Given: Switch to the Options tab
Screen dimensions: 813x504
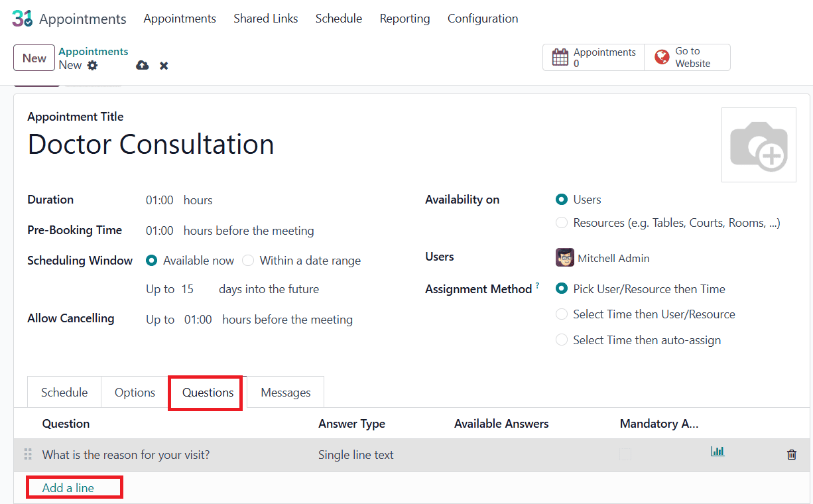Looking at the screenshot, I should [x=135, y=392].
